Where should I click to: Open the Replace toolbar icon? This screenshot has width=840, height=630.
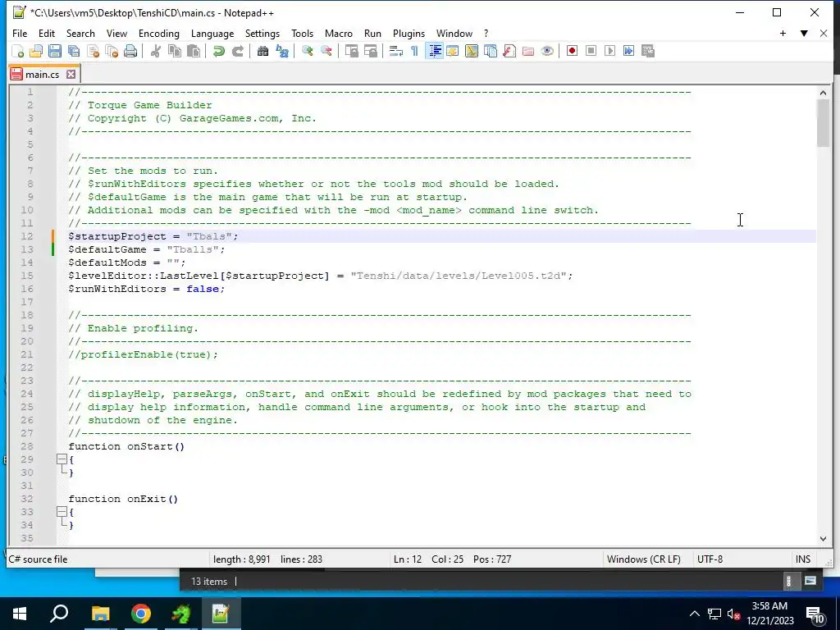point(282,51)
